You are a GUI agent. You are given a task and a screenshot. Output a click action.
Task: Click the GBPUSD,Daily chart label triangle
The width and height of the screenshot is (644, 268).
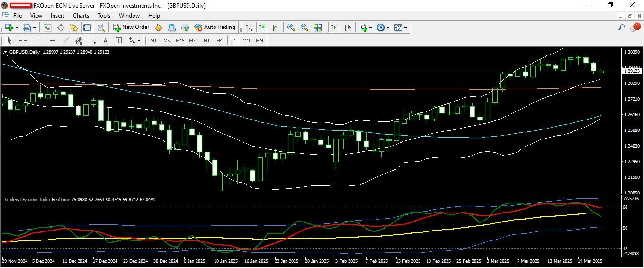click(6, 52)
